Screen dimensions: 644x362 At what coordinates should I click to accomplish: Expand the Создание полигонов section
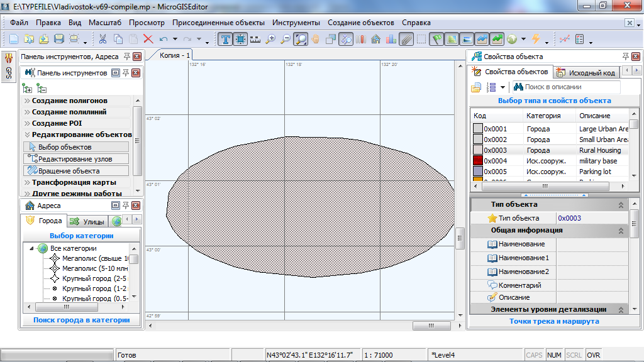(x=69, y=101)
